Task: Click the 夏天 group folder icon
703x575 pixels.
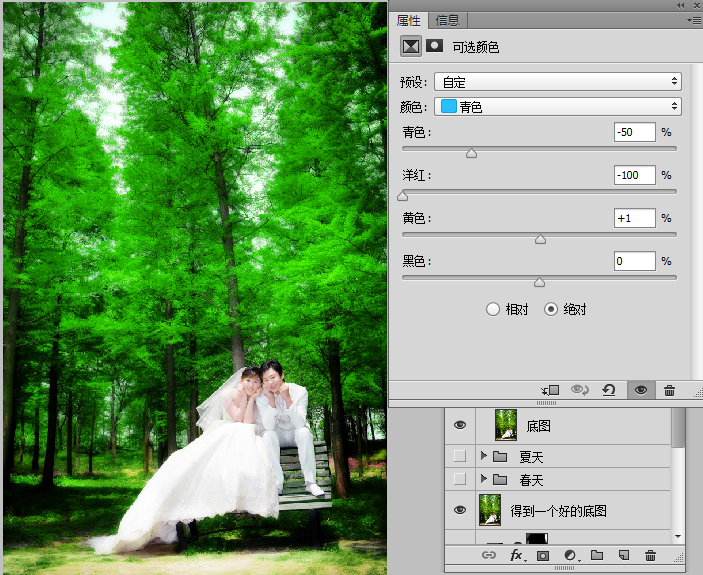Action: coord(500,457)
